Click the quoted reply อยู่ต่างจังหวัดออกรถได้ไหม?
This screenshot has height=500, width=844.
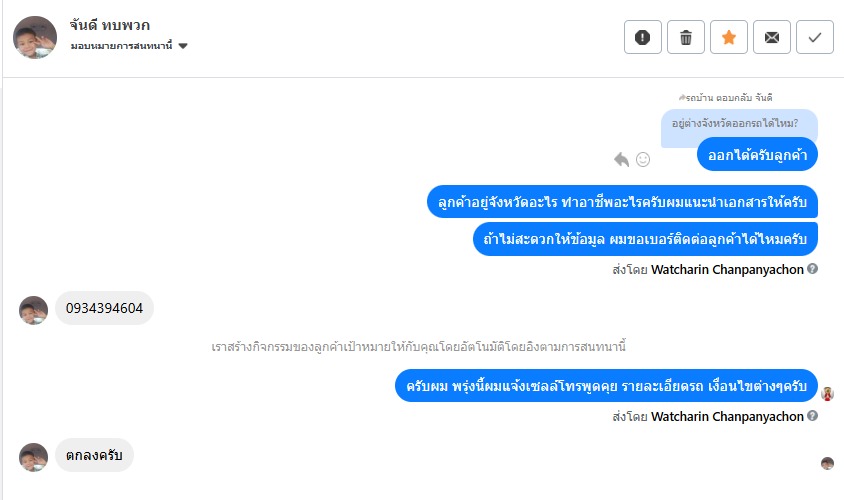[x=738, y=124]
